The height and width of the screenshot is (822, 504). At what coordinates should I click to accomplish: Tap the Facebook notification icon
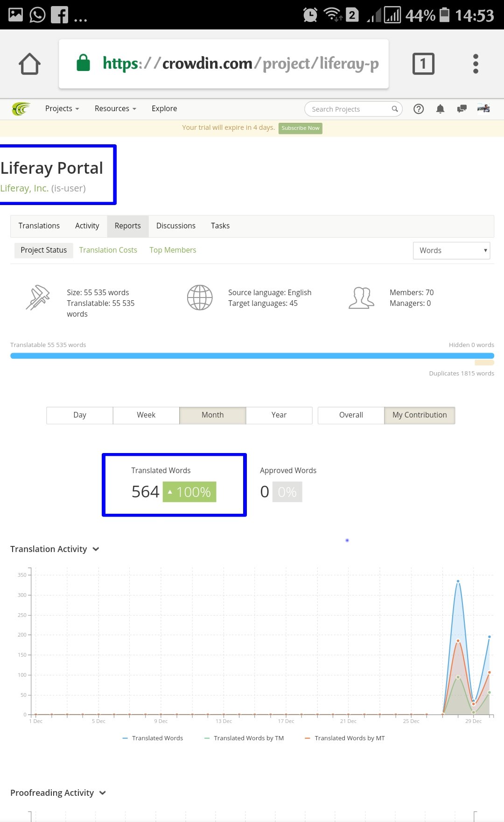(x=59, y=15)
